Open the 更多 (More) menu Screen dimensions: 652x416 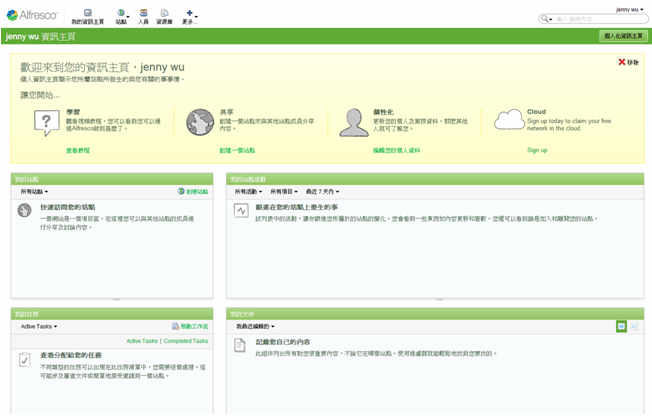coord(189,17)
